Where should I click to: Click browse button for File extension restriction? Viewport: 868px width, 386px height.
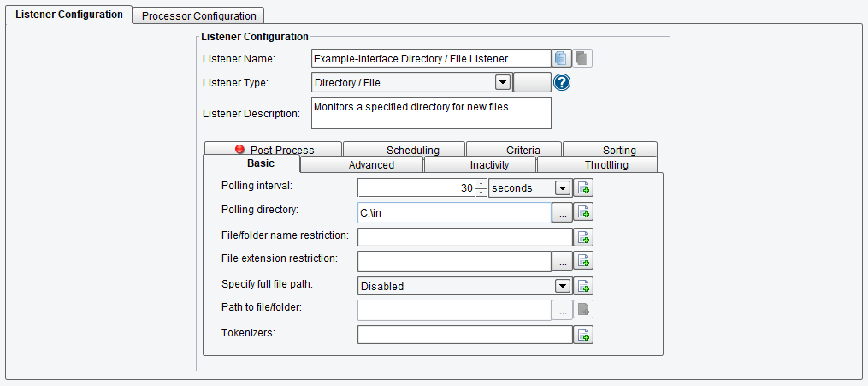click(x=563, y=260)
